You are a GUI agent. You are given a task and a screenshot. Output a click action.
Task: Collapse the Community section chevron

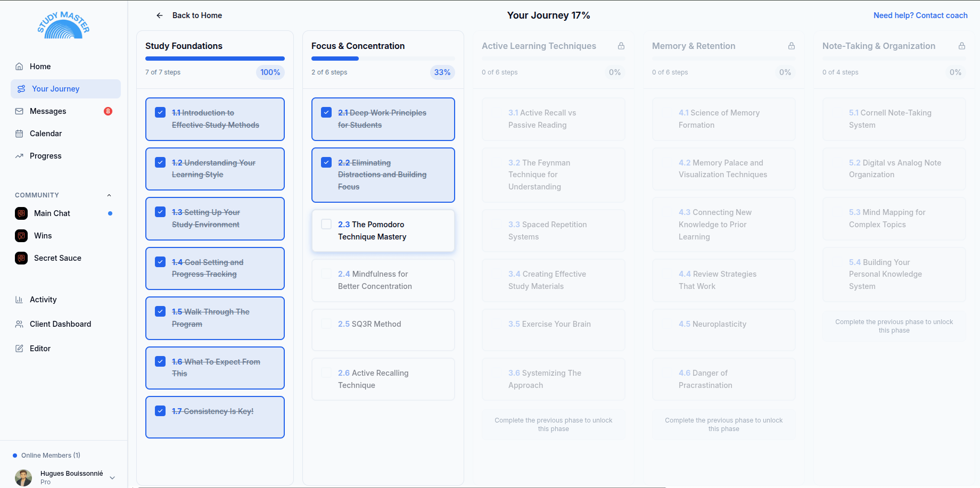coord(109,195)
